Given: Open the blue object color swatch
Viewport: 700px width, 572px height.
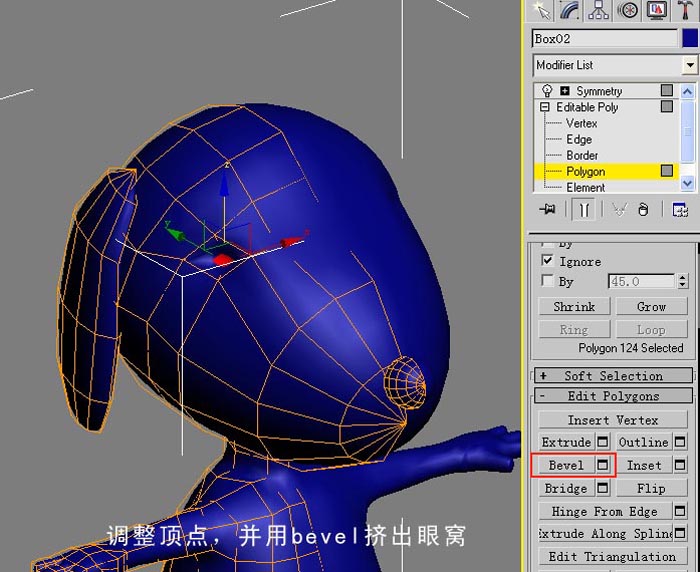Looking at the screenshot, I should click(x=690, y=39).
